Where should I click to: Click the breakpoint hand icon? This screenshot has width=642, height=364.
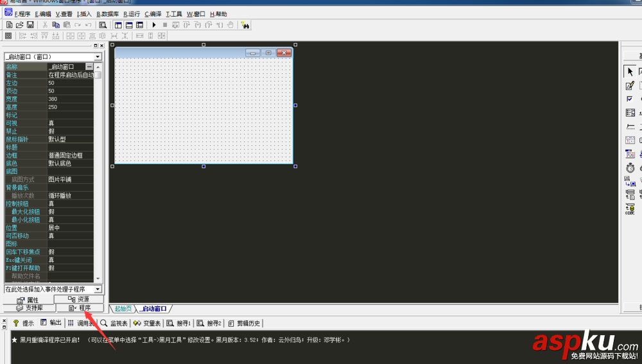230,25
